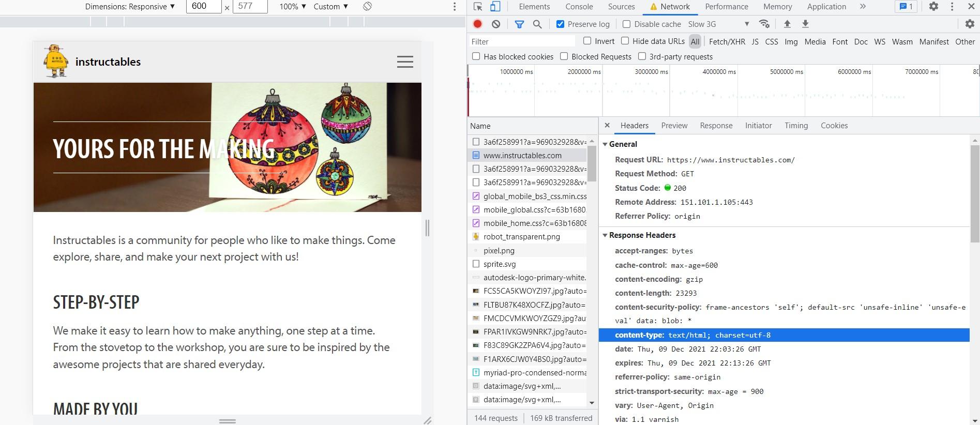This screenshot has height=425, width=980.
Task: Select the sprite.svg request
Action: point(527,264)
